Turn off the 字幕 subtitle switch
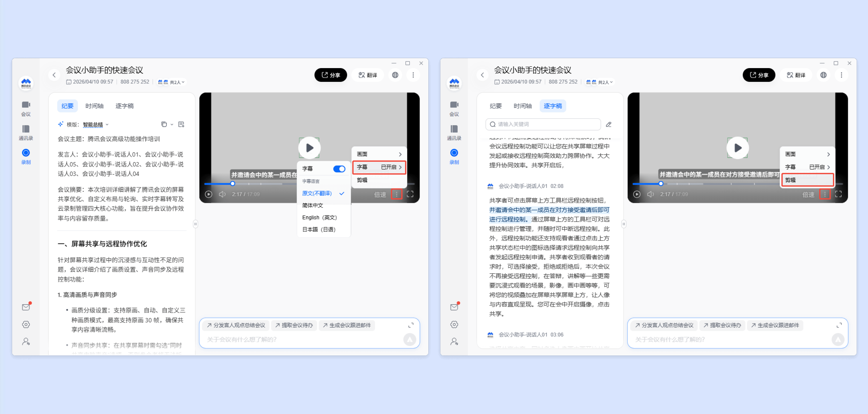 pyautogui.click(x=339, y=169)
